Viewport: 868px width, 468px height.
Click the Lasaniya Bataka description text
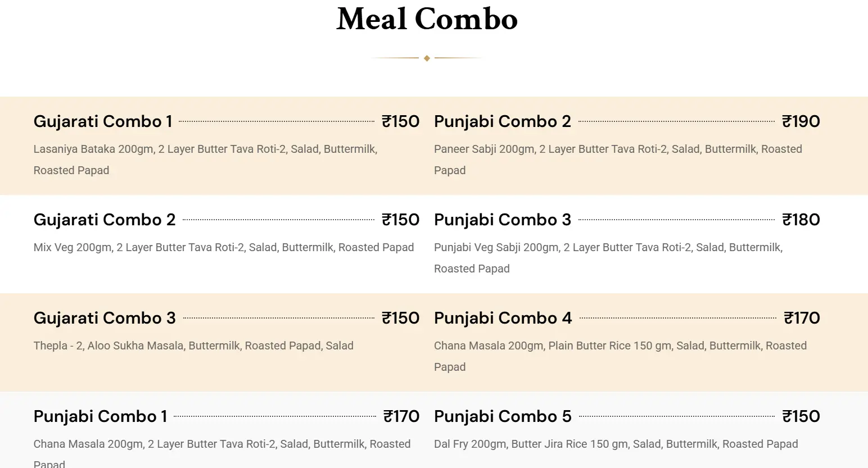[x=206, y=160]
